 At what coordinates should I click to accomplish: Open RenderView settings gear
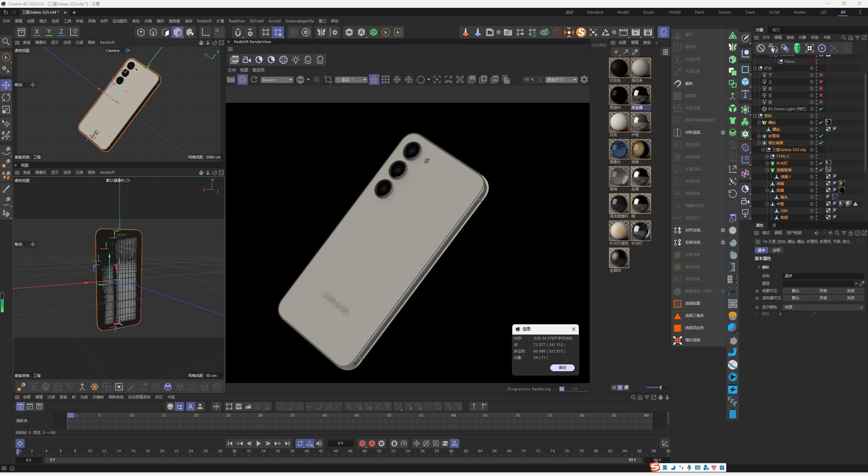584,80
